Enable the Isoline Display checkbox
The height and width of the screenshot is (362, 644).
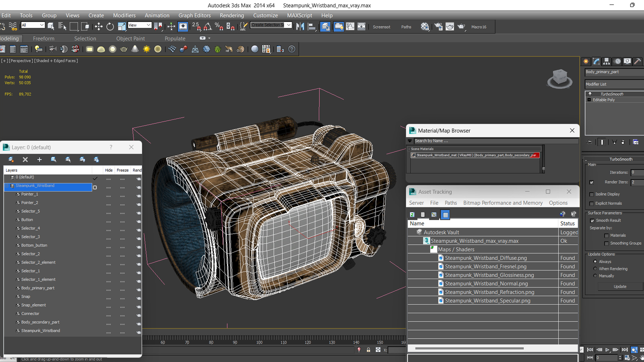pyautogui.click(x=591, y=194)
